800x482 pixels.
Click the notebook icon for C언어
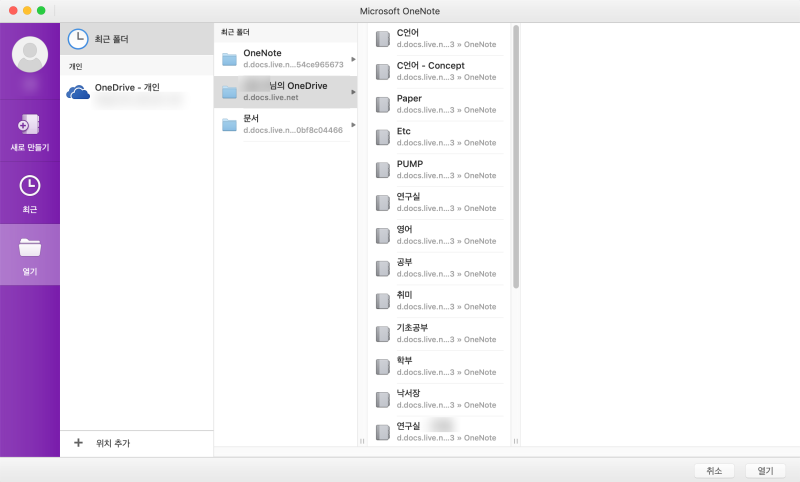(383, 39)
